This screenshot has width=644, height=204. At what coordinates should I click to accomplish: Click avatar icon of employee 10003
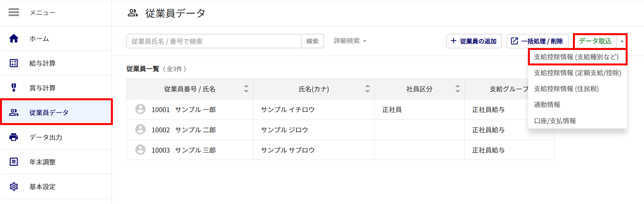coord(140,150)
